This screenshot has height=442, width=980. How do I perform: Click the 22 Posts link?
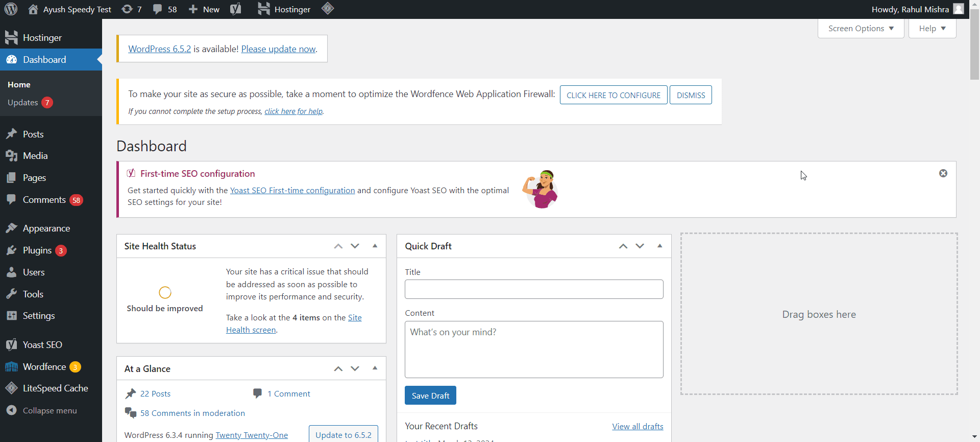click(x=155, y=394)
